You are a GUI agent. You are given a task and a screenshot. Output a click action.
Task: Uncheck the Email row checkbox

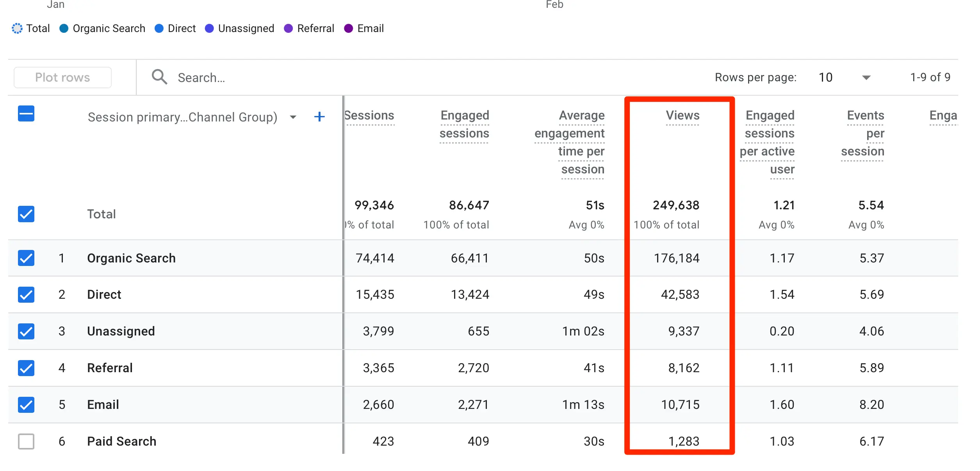pos(26,405)
